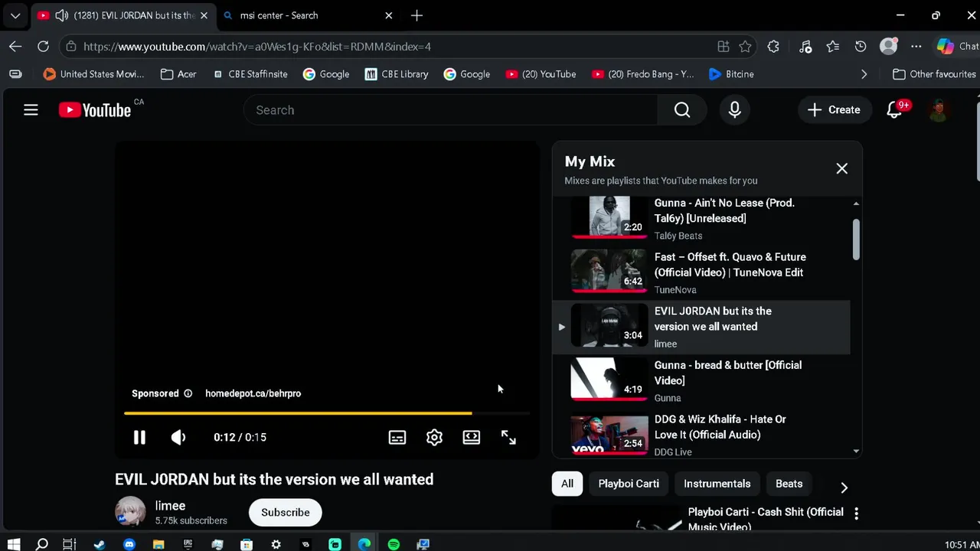Switch player to theater mode
The image size is (980, 551).
point(471,437)
